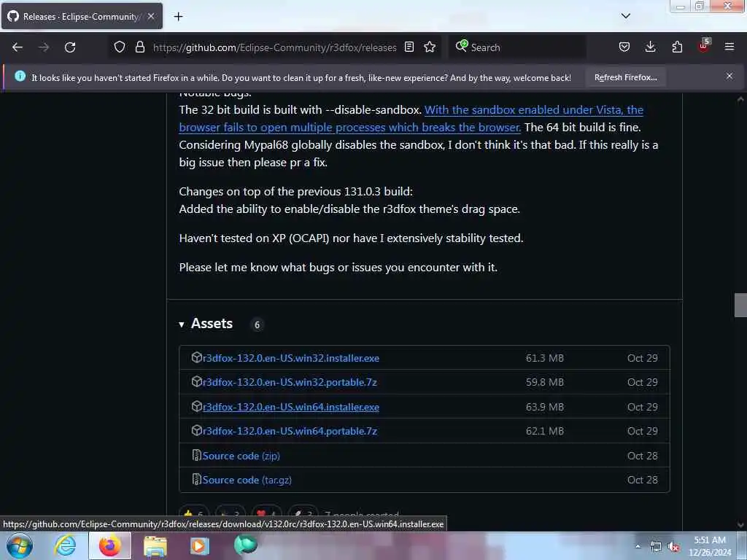Open the Extensions puzzle icon

[x=677, y=47]
